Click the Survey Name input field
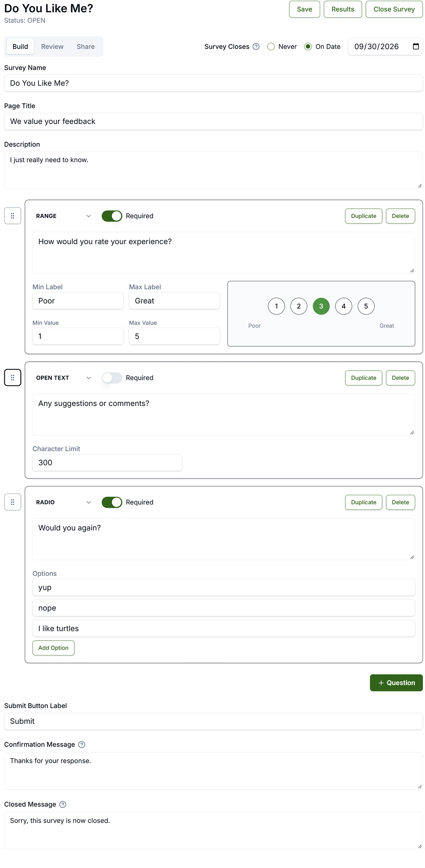The height and width of the screenshot is (868, 425). (x=214, y=83)
